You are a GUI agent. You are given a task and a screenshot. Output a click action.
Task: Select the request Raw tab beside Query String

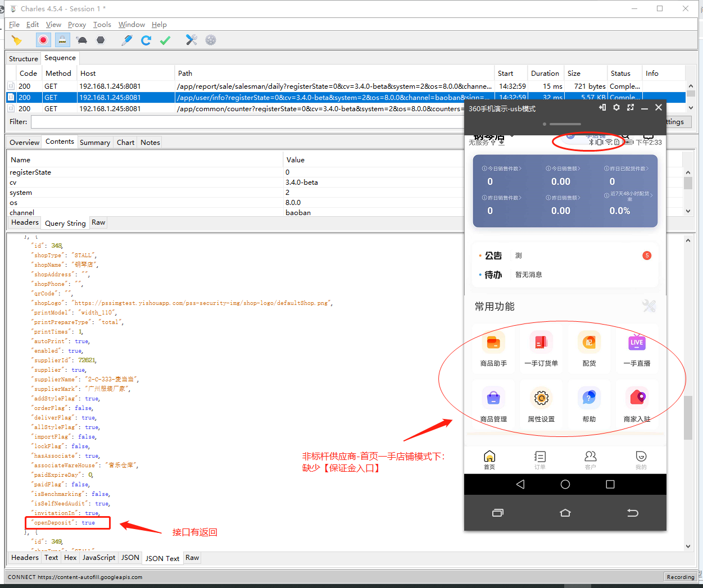(x=98, y=222)
